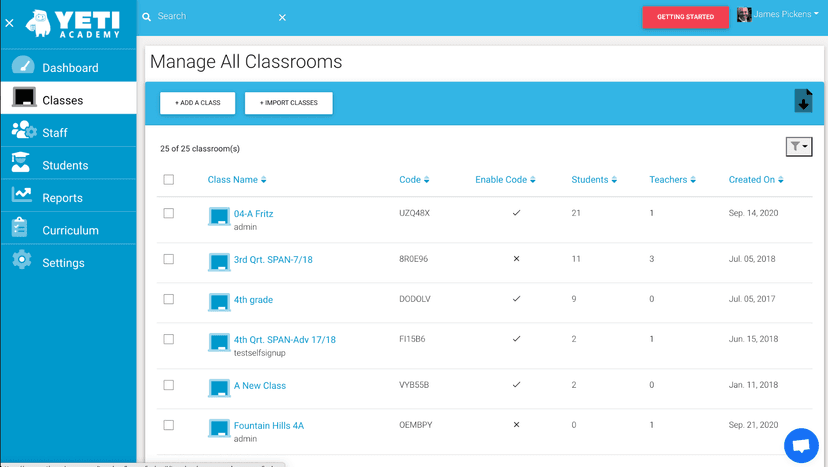This screenshot has height=467, width=828.
Task: Open the filter dropdown button
Action: coord(799,146)
